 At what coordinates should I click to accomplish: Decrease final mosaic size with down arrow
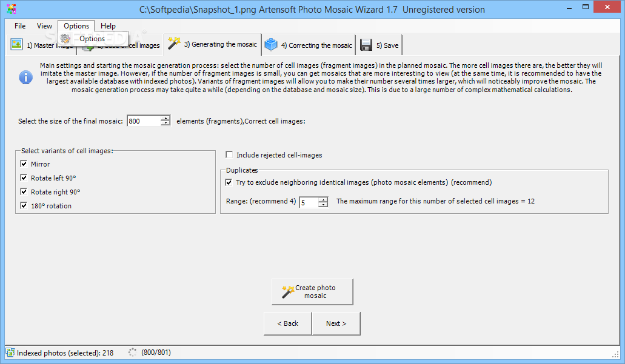(165, 124)
